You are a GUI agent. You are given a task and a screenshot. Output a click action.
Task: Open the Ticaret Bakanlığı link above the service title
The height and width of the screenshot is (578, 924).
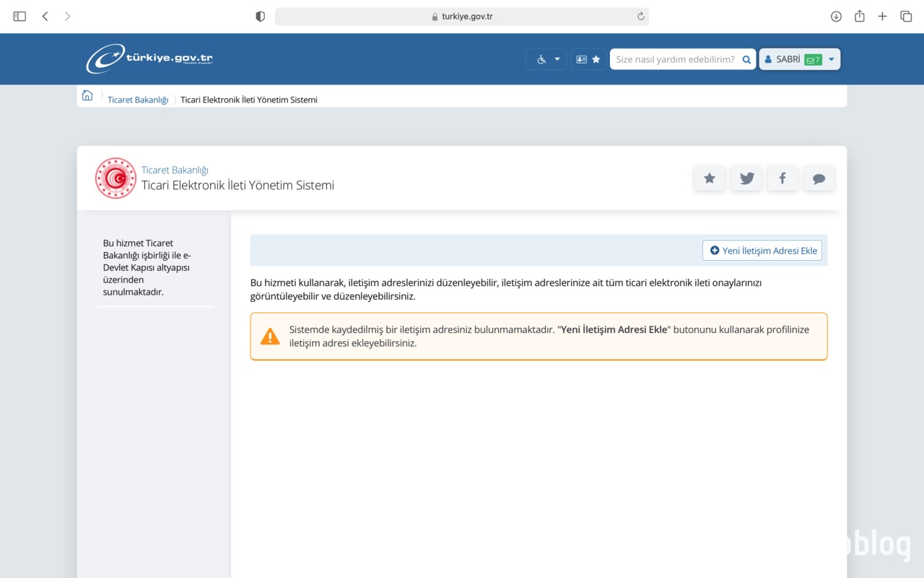[x=175, y=170]
